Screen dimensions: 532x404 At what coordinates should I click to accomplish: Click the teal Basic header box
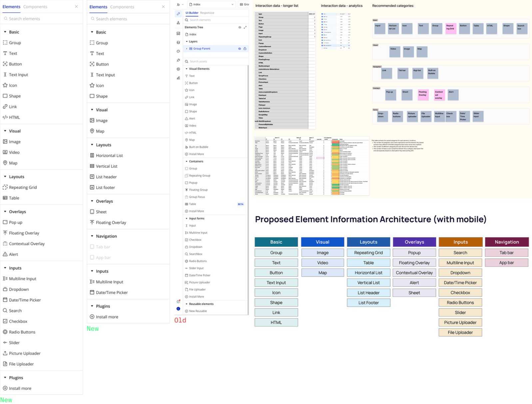click(x=276, y=242)
